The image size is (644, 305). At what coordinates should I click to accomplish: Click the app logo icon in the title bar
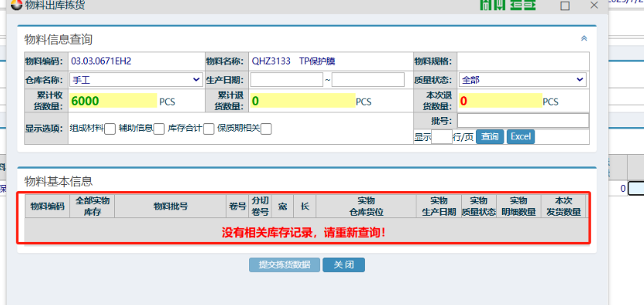coord(17,5)
